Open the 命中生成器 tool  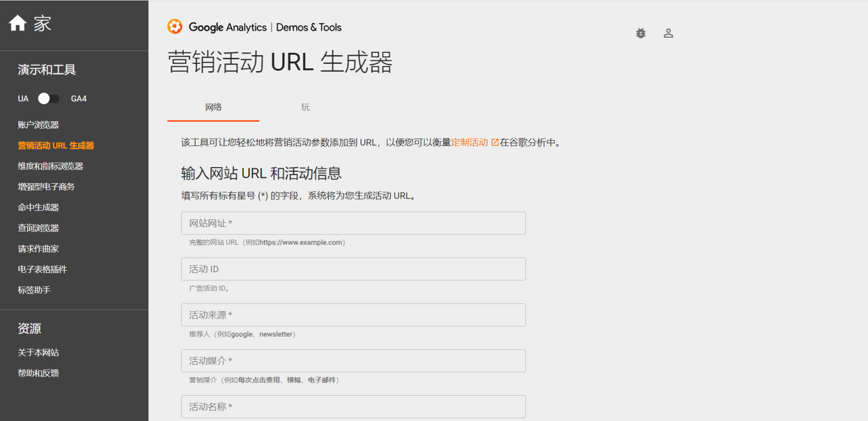(x=37, y=207)
